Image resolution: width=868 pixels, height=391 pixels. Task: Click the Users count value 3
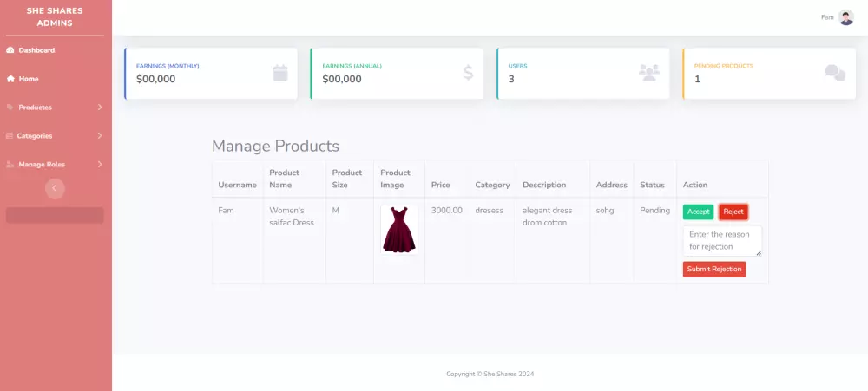(x=511, y=79)
